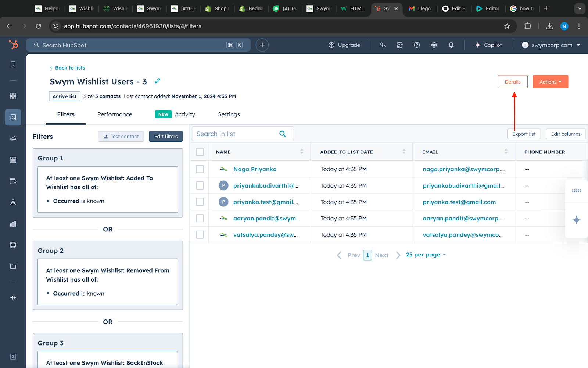Reload the page in Chrome
Screen dimensions: 588x368
38,26
